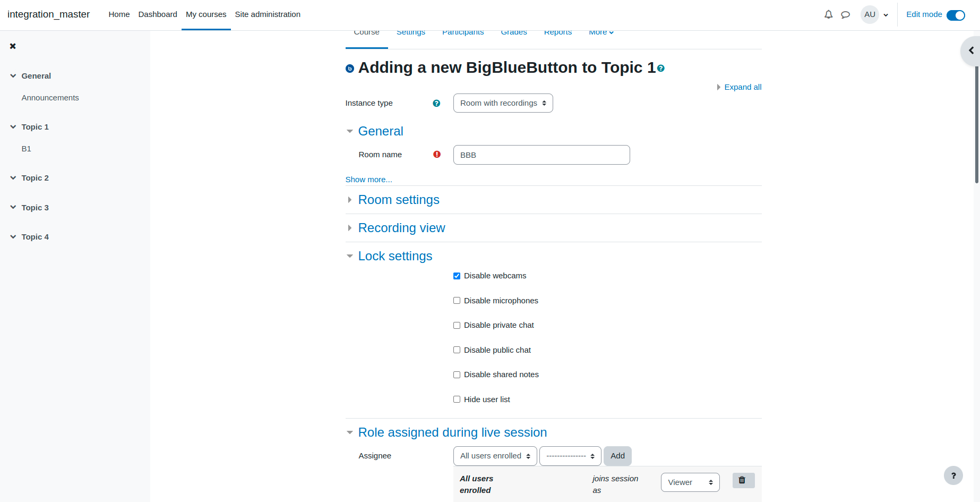Image resolution: width=980 pixels, height=502 pixels.
Task: Open the user menu caret
Action: point(886,15)
